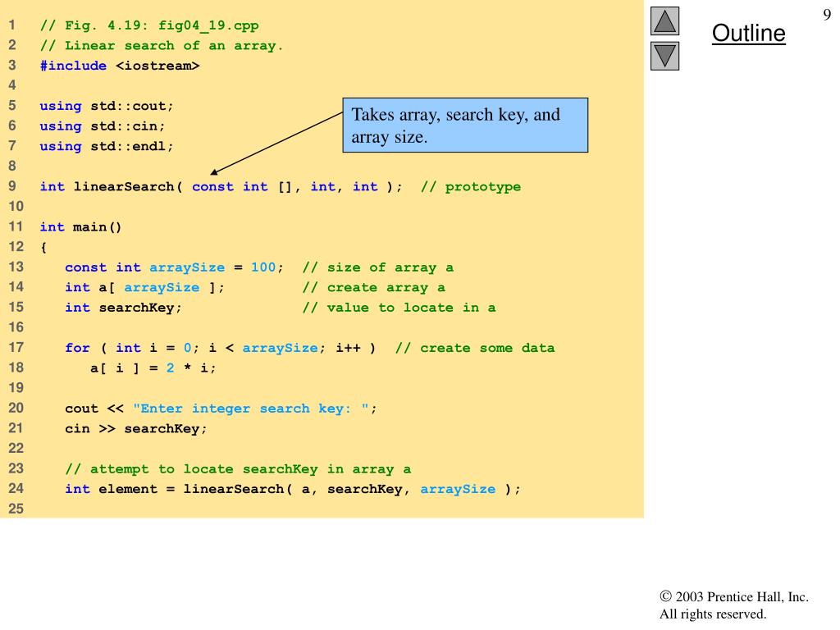Screen dimensions: 840x630
Task: Click the opening brace on line 12
Action: pos(43,248)
